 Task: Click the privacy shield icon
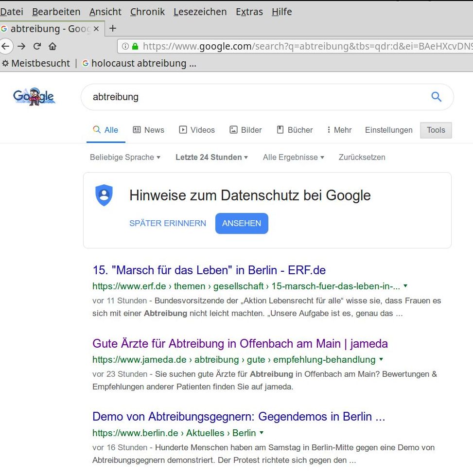(x=104, y=195)
